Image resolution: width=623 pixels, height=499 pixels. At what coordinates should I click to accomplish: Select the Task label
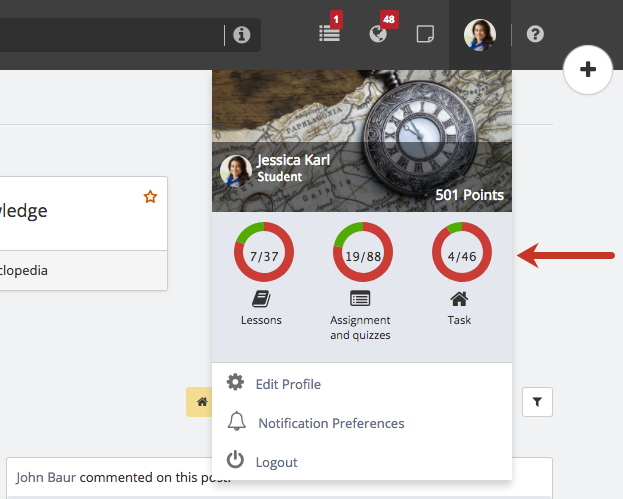click(459, 320)
